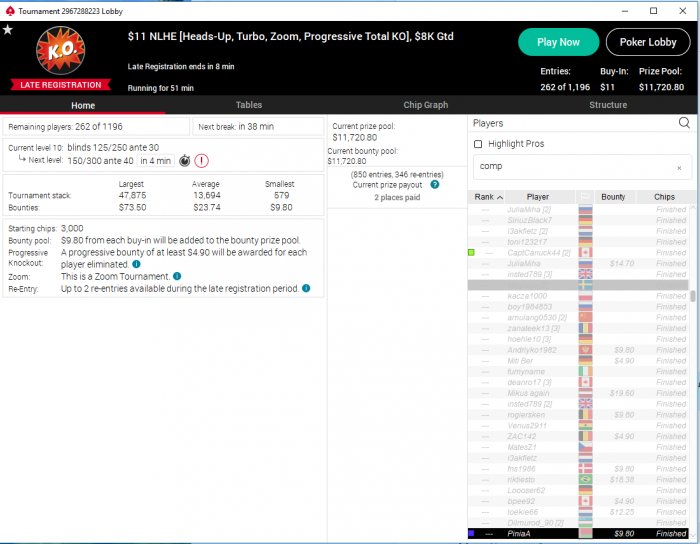Open the Tables tab
Image resolution: width=700 pixels, height=544 pixels.
point(249,105)
